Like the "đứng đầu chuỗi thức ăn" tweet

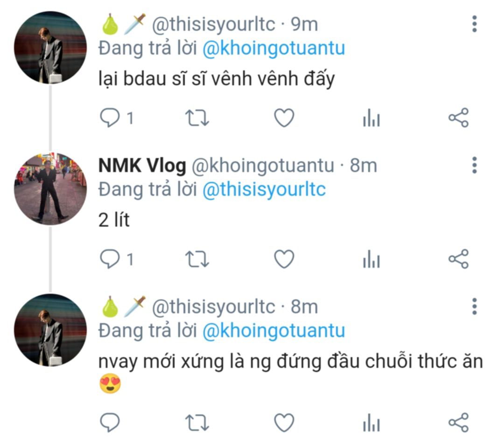click(284, 423)
